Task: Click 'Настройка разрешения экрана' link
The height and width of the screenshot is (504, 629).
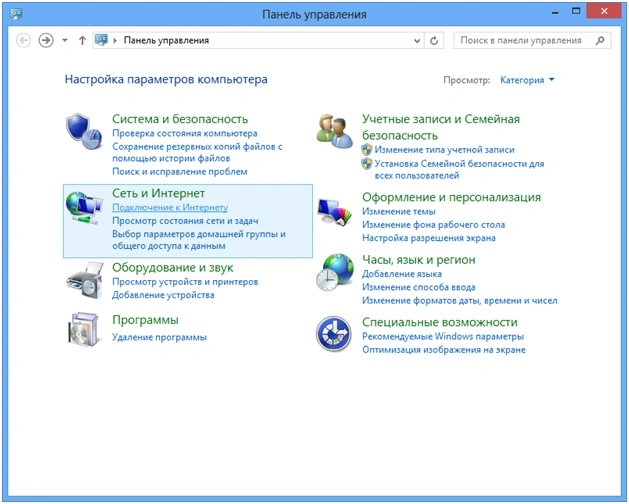Action: (x=429, y=238)
